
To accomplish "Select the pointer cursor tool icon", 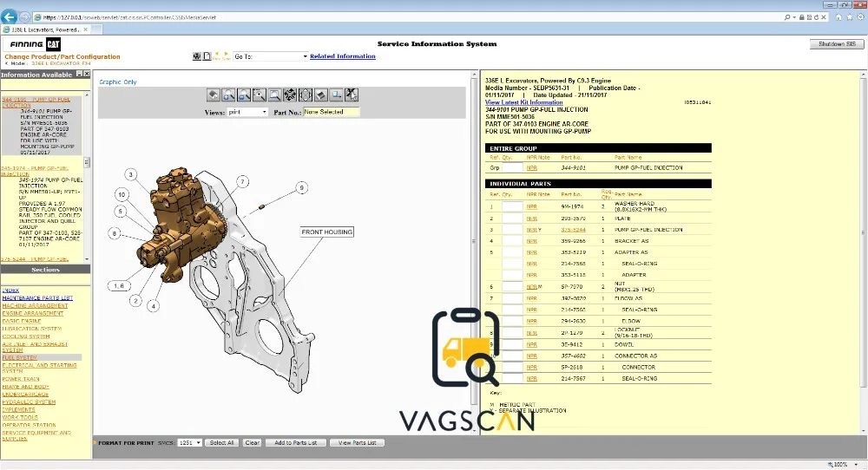I will pos(352,95).
